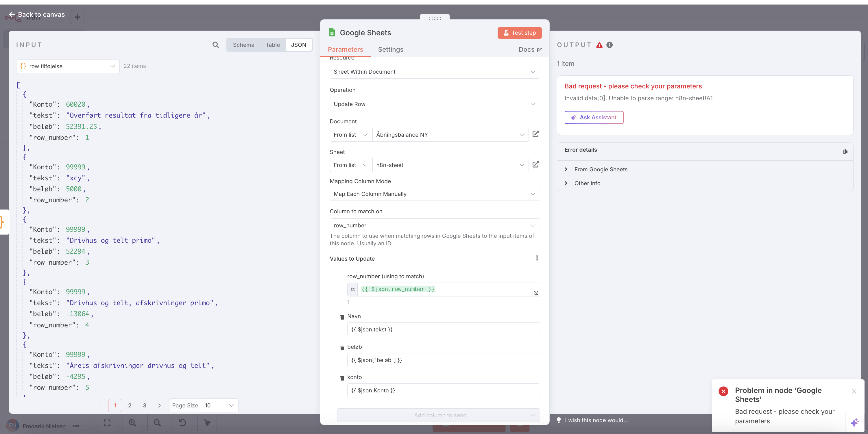Change the Document From list mode selector
Image resolution: width=868 pixels, height=434 pixels.
pos(351,135)
